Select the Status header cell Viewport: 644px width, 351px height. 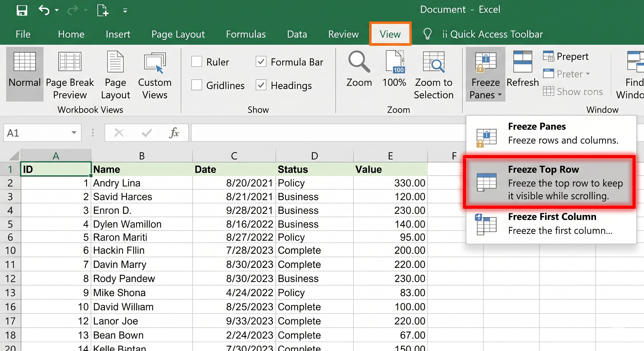[x=314, y=169]
